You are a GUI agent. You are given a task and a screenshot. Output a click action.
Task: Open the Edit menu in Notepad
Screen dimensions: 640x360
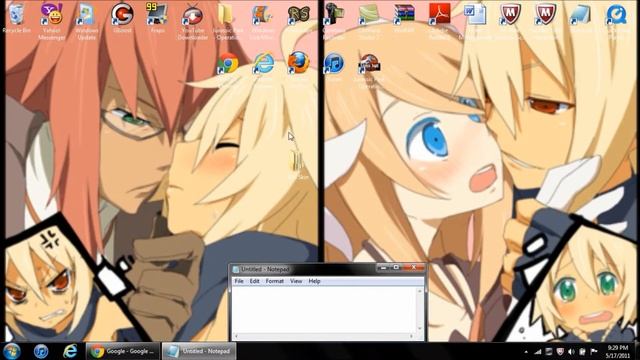tap(255, 281)
